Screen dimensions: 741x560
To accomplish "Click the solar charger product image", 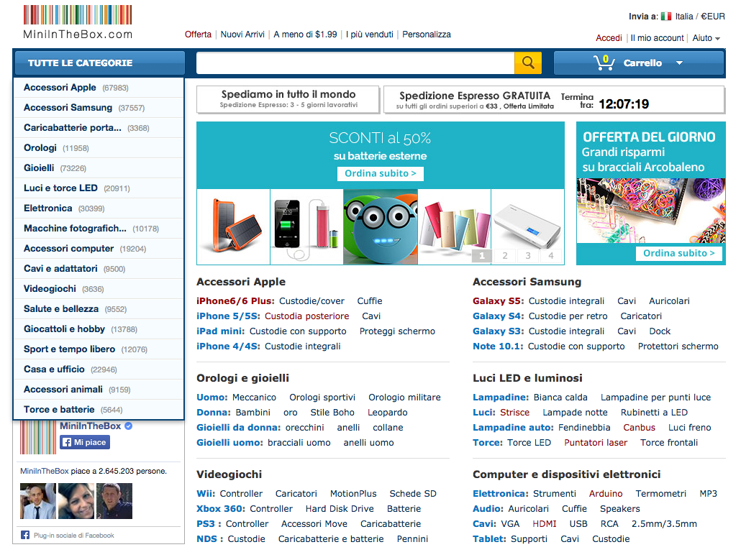I will coord(234,226).
